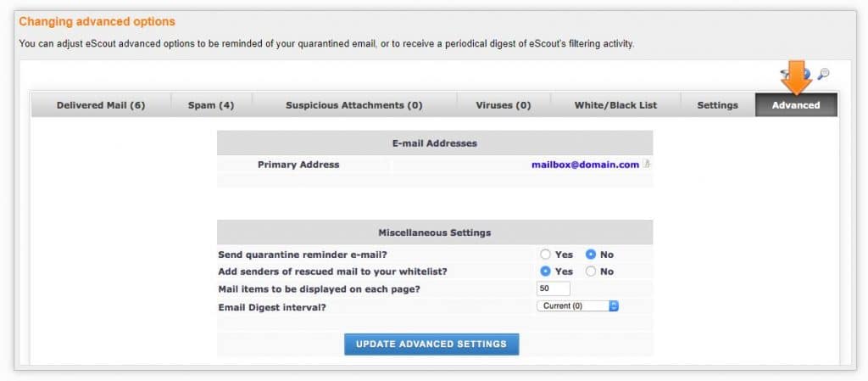This screenshot has height=381, width=868.
Task: Go to the Suspicious Attachments (0) tab
Action: pyautogui.click(x=354, y=105)
